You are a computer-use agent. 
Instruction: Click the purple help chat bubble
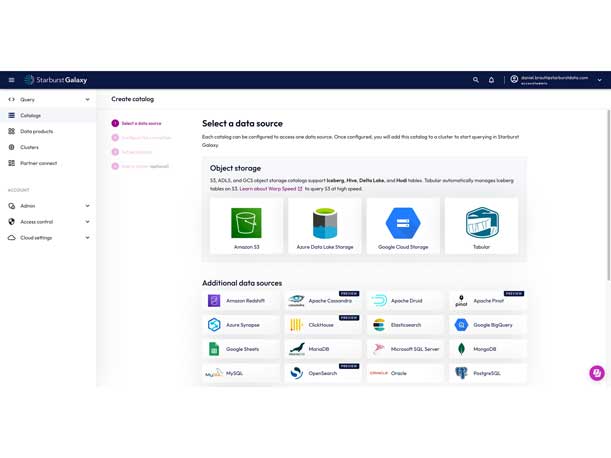click(597, 373)
